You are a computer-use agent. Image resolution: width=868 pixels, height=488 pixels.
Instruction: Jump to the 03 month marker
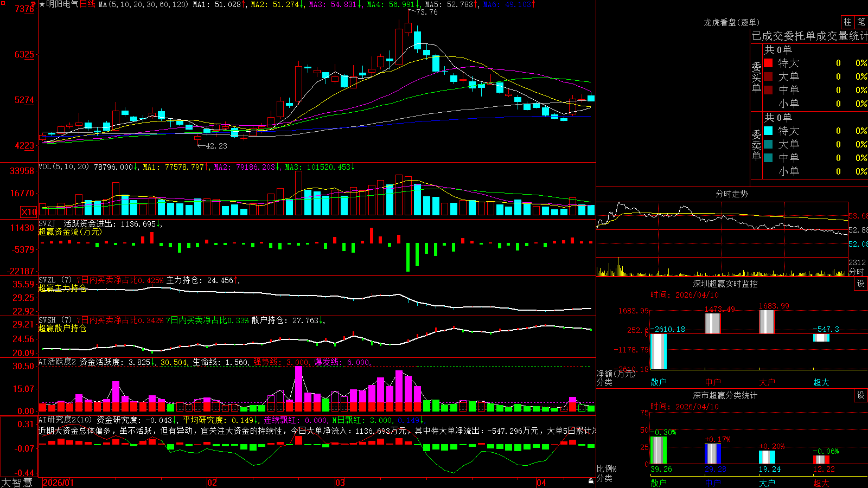[340, 483]
